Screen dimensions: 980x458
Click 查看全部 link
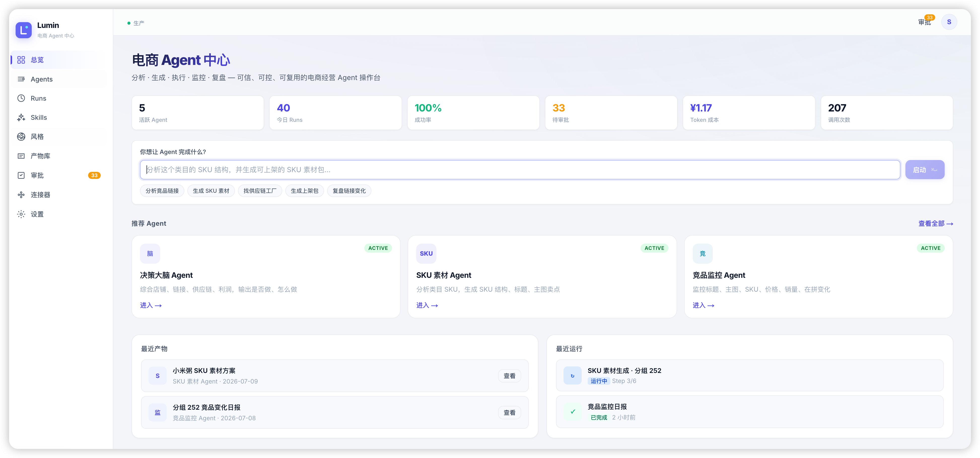[x=935, y=223]
